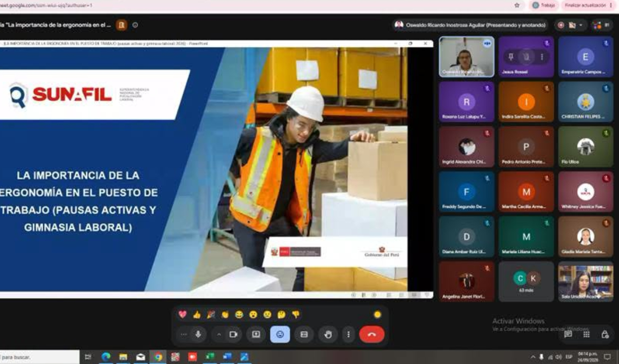
Task: Open Chrome profile Trabajo button
Action: [544, 5]
